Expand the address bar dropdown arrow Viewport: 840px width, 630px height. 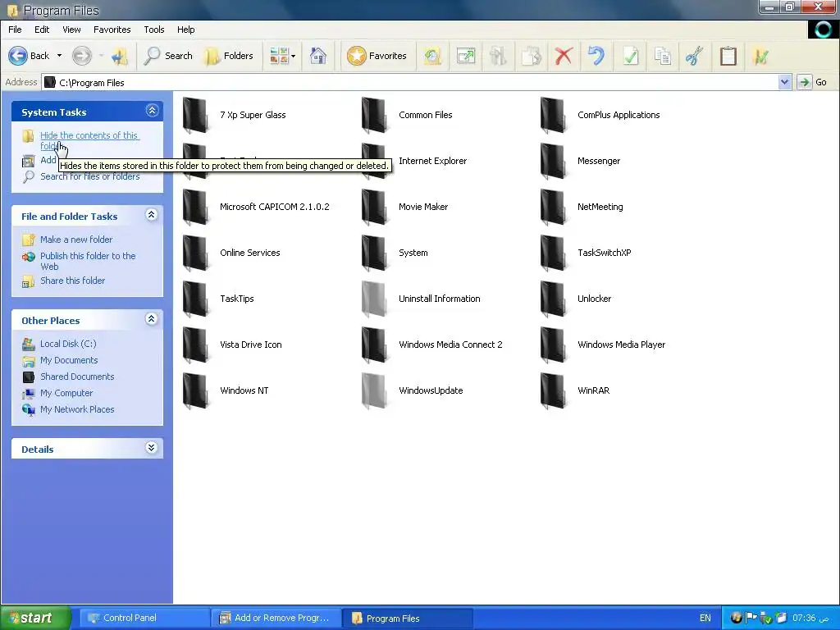[785, 83]
